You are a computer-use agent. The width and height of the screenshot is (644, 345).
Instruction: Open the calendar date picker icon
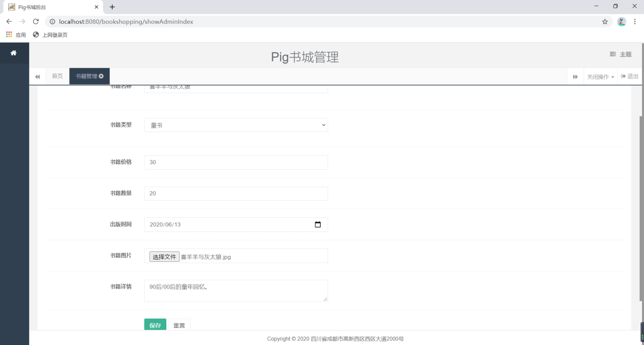[318, 225]
